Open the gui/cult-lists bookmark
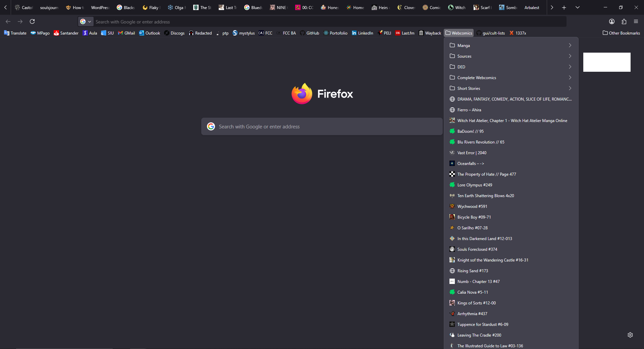Image resolution: width=644 pixels, height=349 pixels. [491, 33]
